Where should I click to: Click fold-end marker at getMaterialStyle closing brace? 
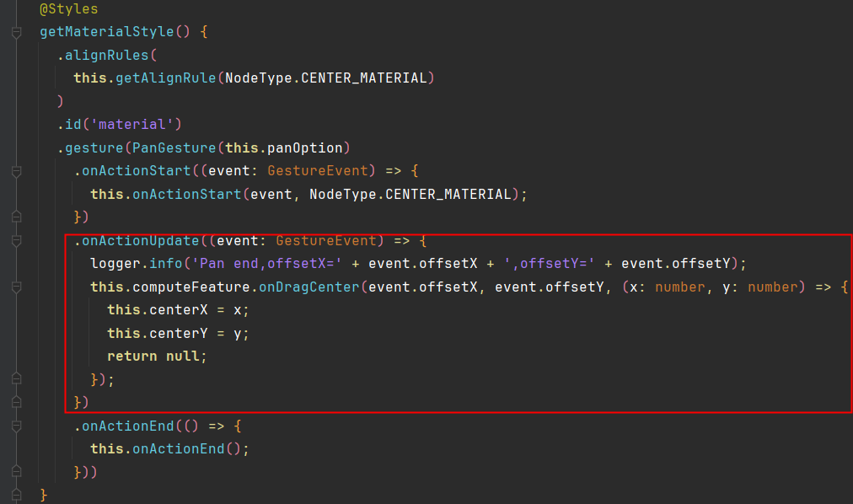pyautogui.click(x=16, y=494)
